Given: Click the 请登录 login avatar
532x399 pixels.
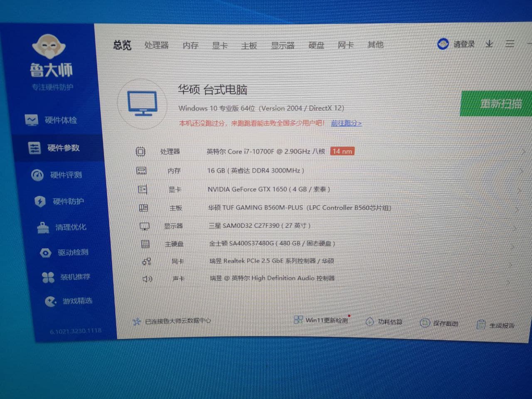Looking at the screenshot, I should 443,44.
